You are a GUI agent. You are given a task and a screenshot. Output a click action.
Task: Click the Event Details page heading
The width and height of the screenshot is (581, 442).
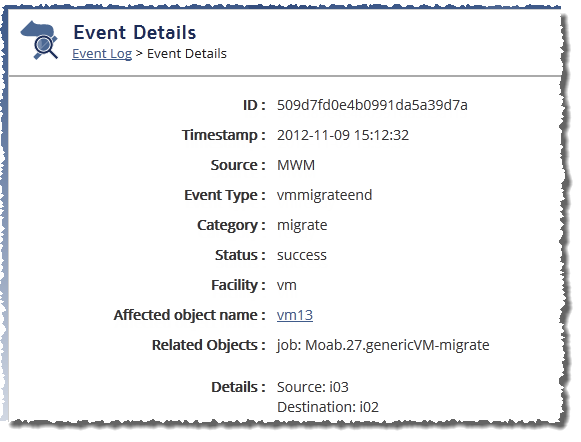coord(135,32)
